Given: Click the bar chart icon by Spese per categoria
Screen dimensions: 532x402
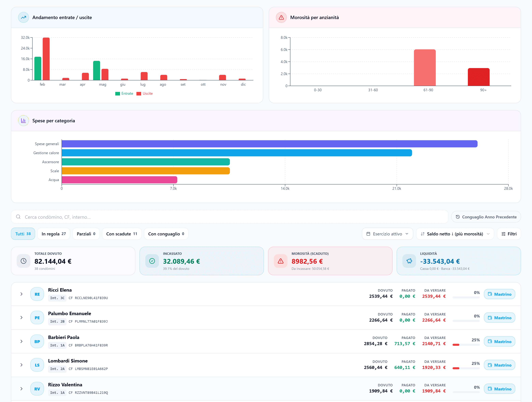Looking at the screenshot, I should pos(23,121).
